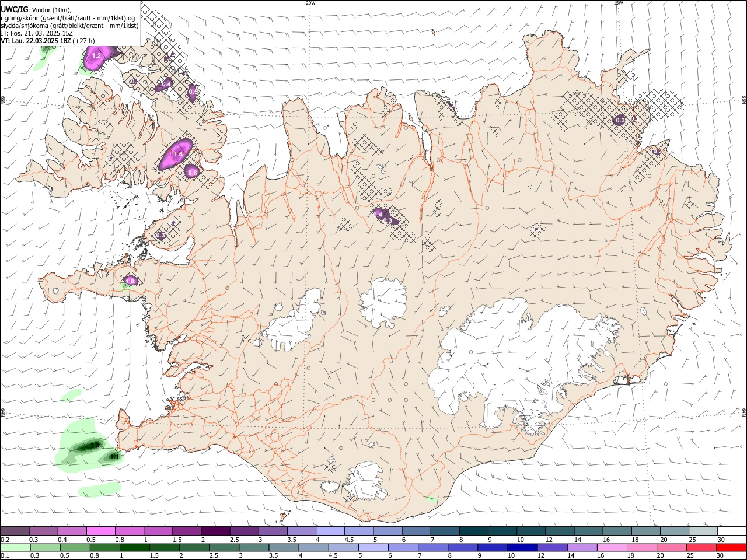Click the dull purple 0.2 swatch starting the snow legend
This screenshot has height=560, width=747.
click(x=15, y=531)
